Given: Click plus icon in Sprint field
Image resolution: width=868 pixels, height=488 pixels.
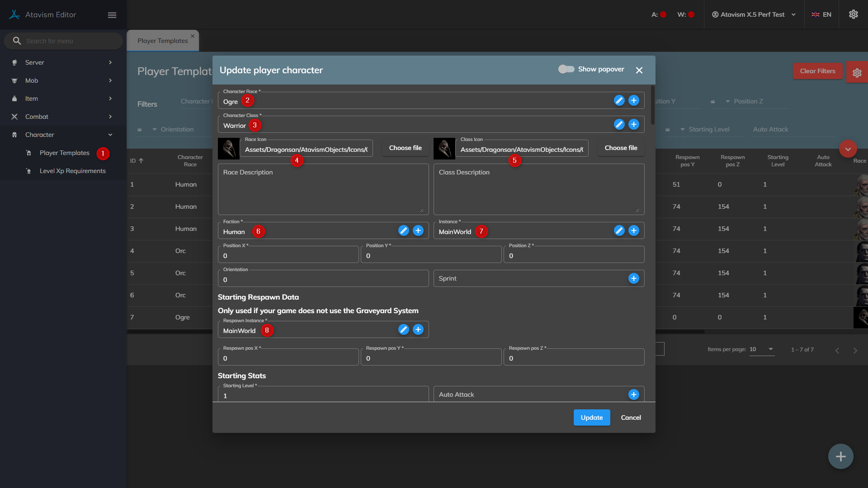Looking at the screenshot, I should click(x=634, y=278).
